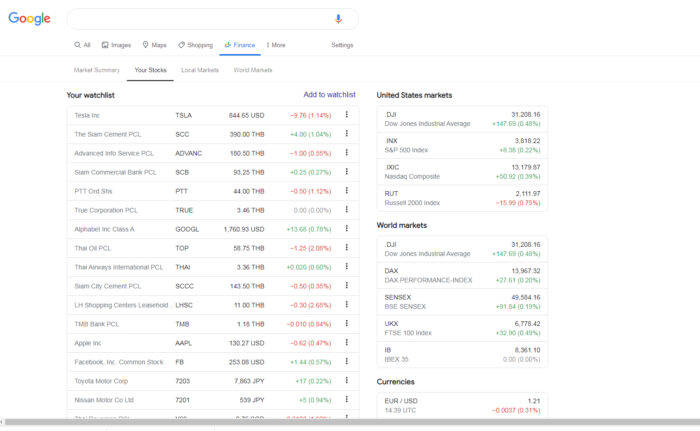Expand the More search options dropdown
This screenshot has height=431, width=700.
pyautogui.click(x=275, y=45)
